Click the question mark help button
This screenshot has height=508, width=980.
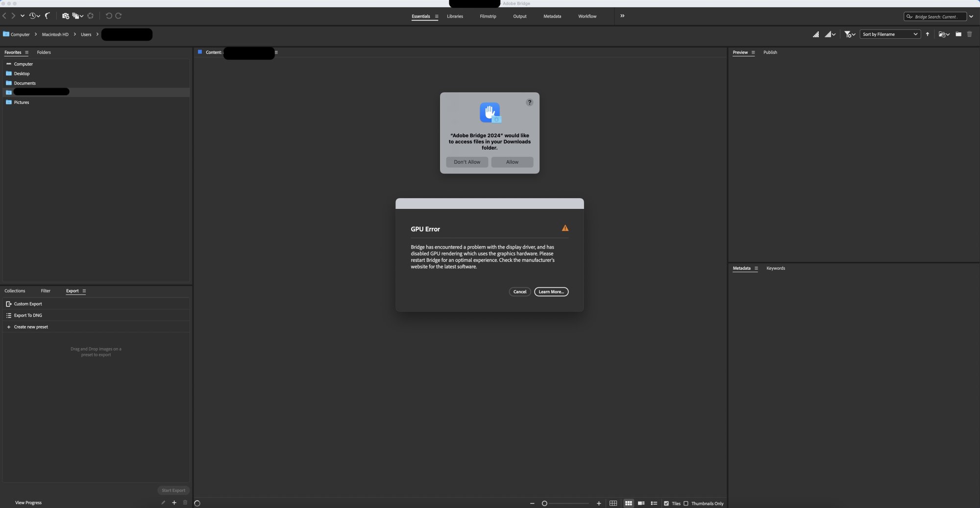[529, 102]
